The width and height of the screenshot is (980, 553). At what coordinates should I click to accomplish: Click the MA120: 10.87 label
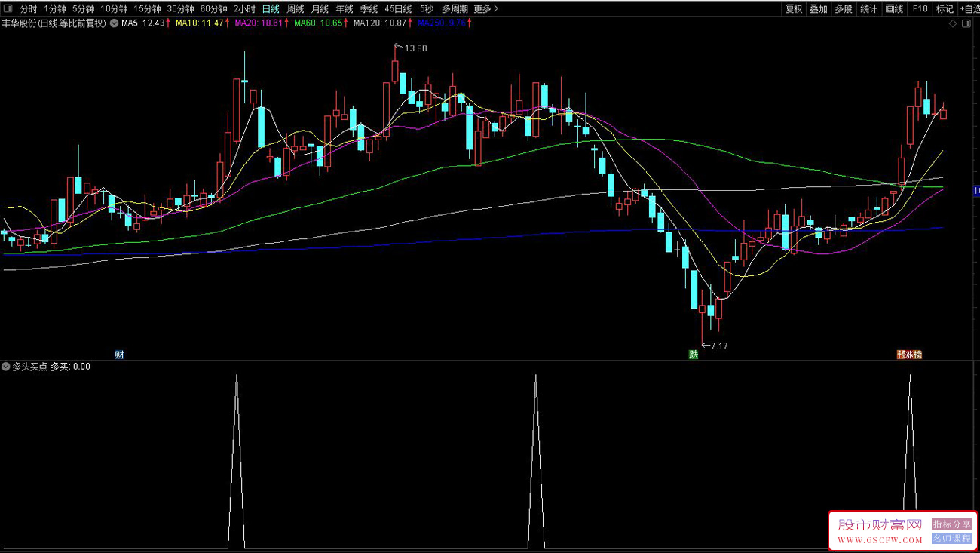point(380,24)
